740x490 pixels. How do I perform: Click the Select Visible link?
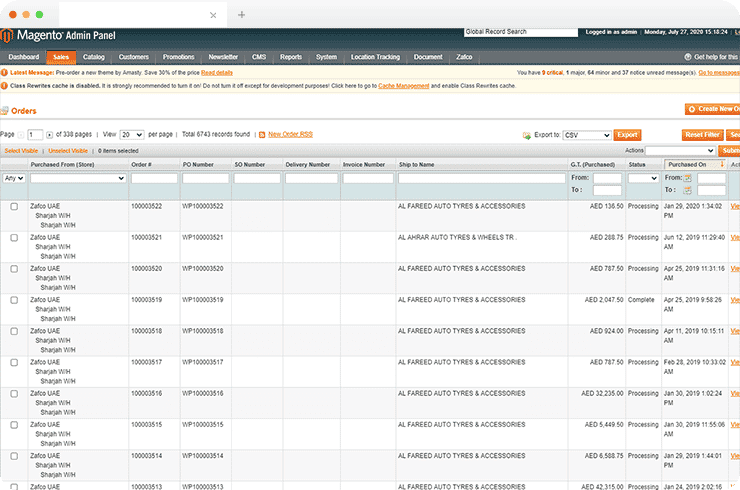click(x=21, y=151)
